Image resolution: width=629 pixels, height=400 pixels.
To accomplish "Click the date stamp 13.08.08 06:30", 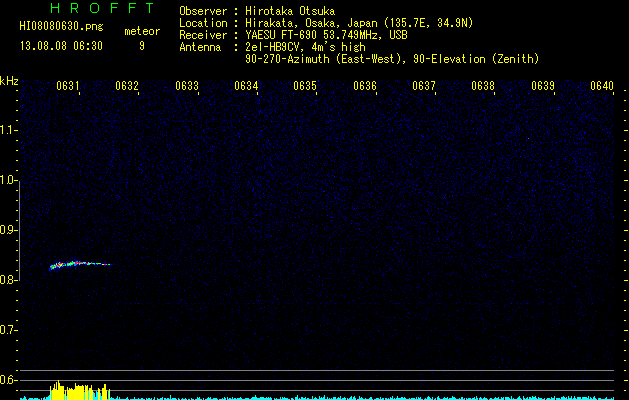I will [61, 46].
